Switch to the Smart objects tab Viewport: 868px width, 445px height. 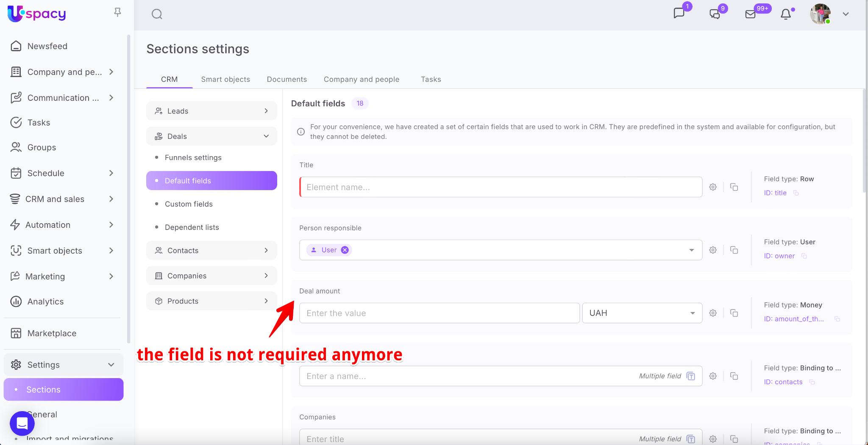(x=225, y=80)
